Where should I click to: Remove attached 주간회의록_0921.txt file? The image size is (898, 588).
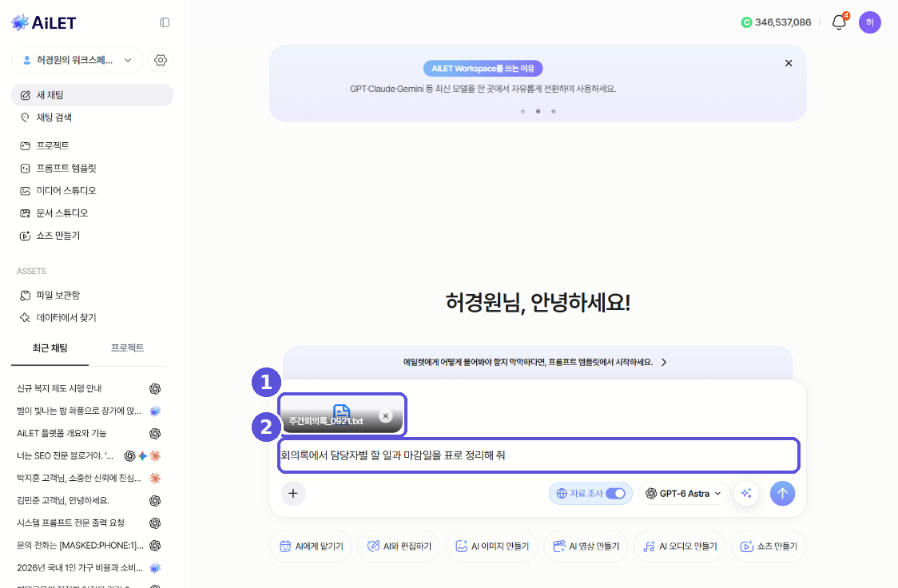(386, 416)
